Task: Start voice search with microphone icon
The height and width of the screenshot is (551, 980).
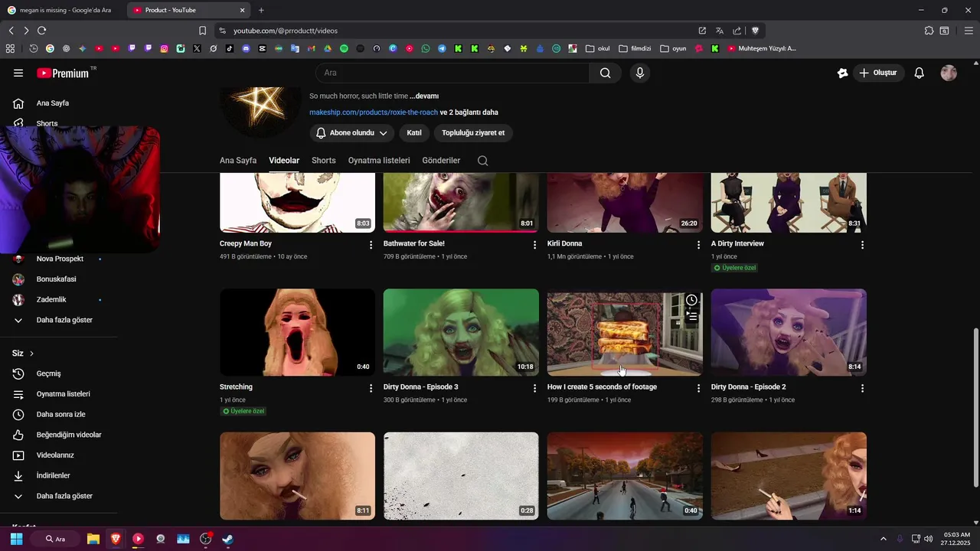Action: pos(640,73)
